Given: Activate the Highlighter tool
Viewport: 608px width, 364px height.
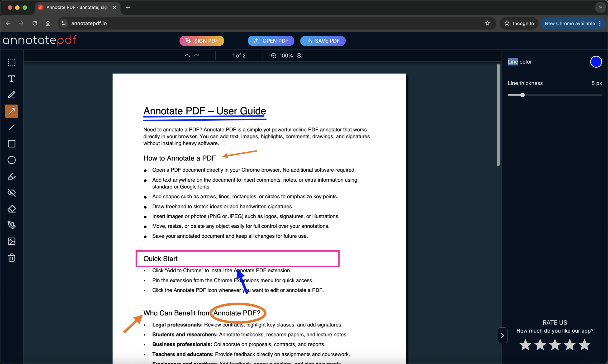Looking at the screenshot, I should coord(12,176).
